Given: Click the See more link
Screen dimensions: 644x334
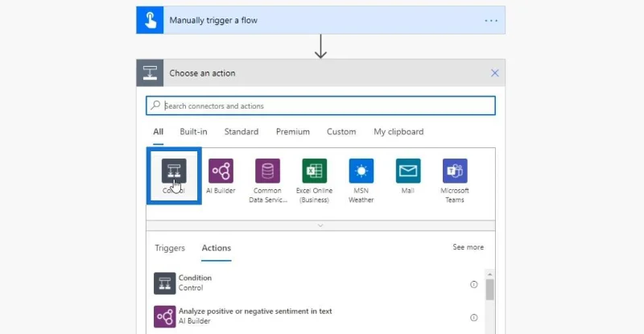Looking at the screenshot, I should tap(469, 247).
